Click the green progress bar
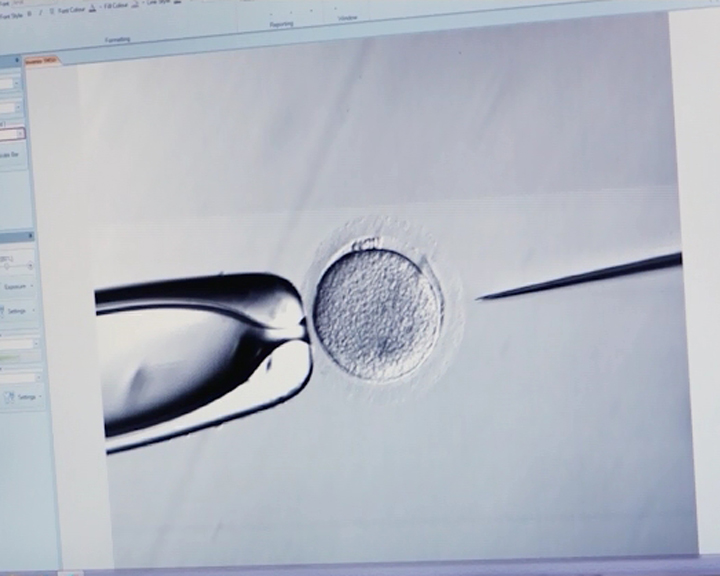Image resolution: width=720 pixels, height=576 pixels. pos(10,358)
